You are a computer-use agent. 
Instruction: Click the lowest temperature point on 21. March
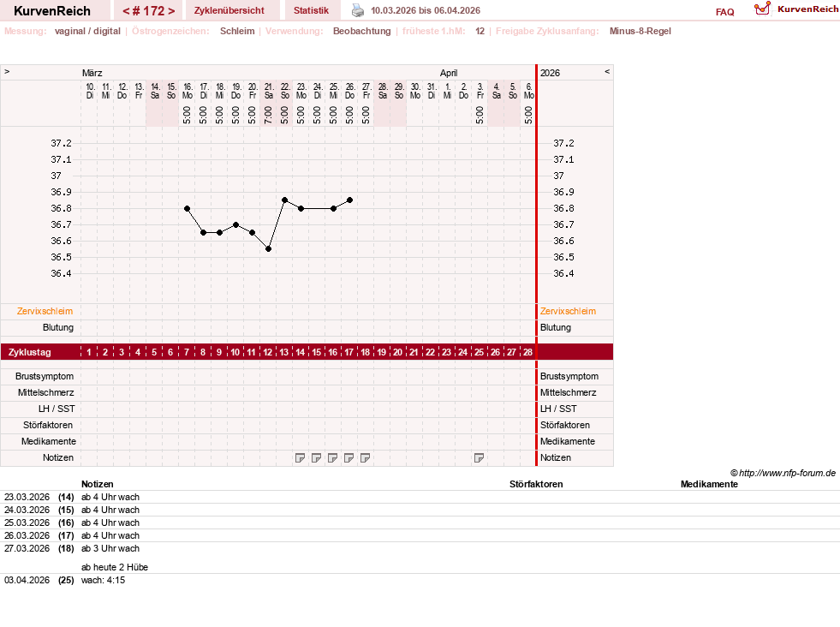pos(268,249)
